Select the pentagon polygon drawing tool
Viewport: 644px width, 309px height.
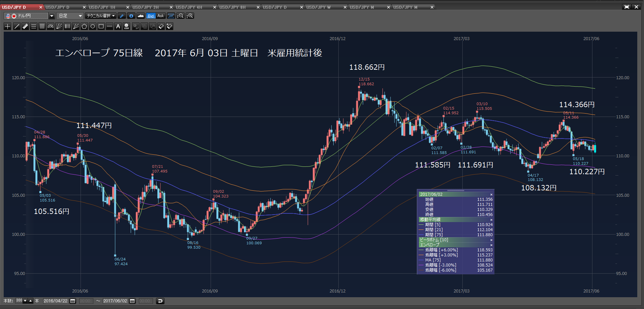coord(84,26)
